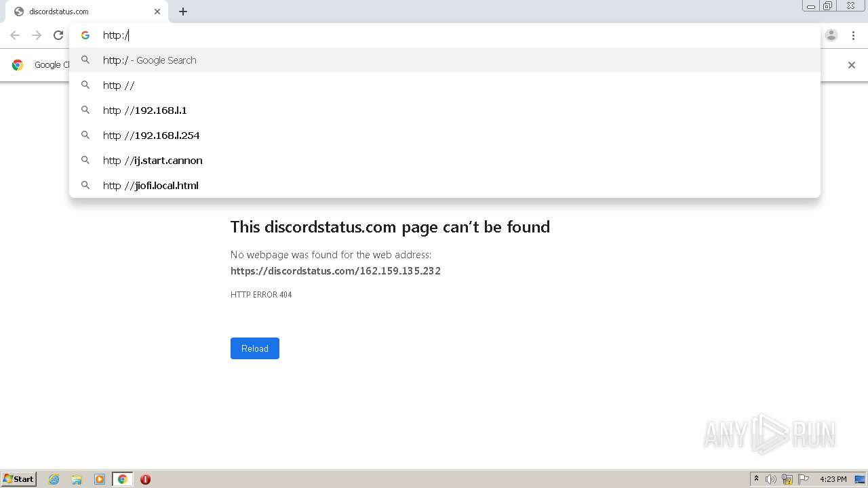
Task: Click the Chrome logo in the infobar
Action: pyautogui.click(x=18, y=65)
